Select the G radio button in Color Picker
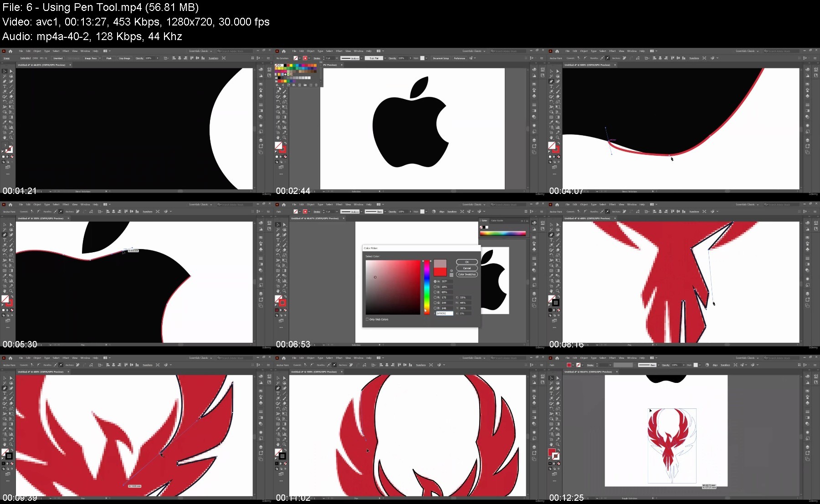The width and height of the screenshot is (820, 504). click(x=435, y=303)
